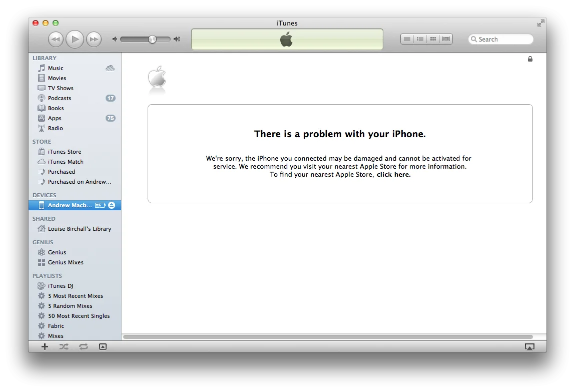Click the Podcasts badge showing 17

(x=111, y=98)
